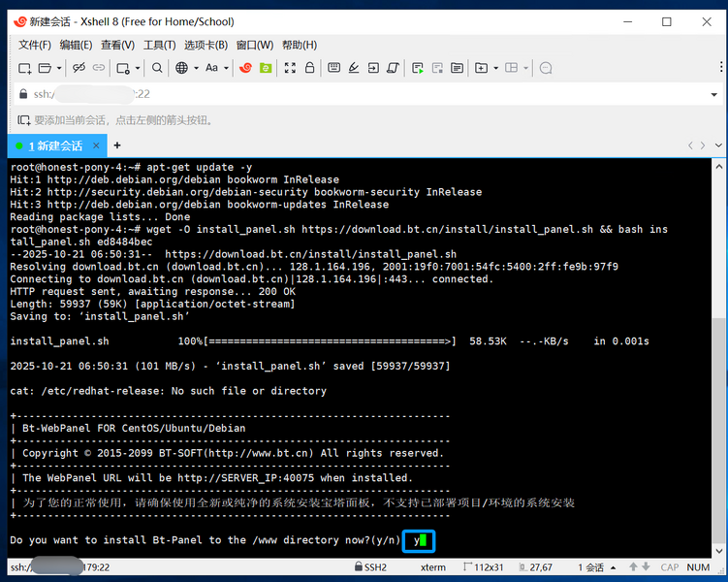Close the 新建会话 tab
Screen dimensions: 728x582
(95, 145)
